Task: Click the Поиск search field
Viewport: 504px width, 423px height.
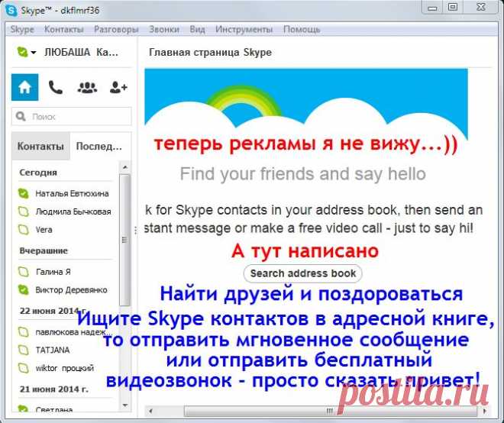Action: [x=71, y=116]
